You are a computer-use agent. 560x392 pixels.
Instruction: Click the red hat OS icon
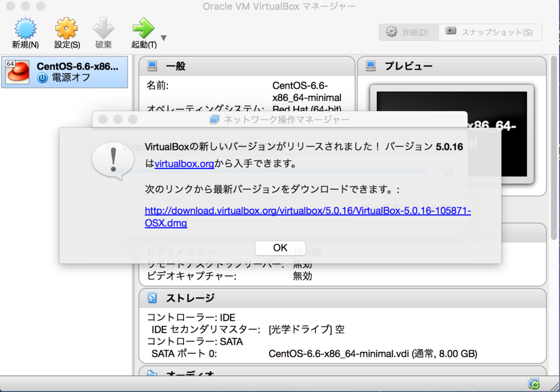17,72
